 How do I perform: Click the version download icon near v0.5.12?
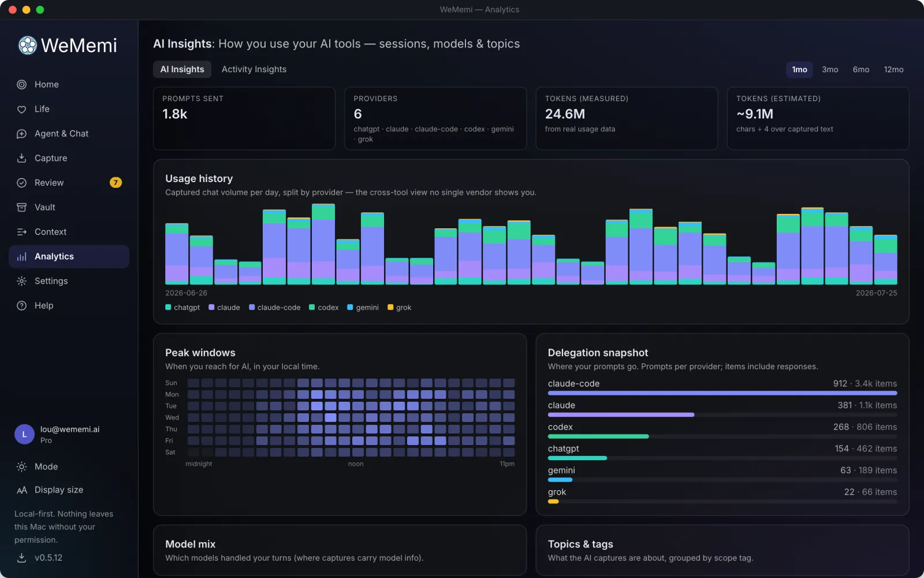pyautogui.click(x=21, y=558)
